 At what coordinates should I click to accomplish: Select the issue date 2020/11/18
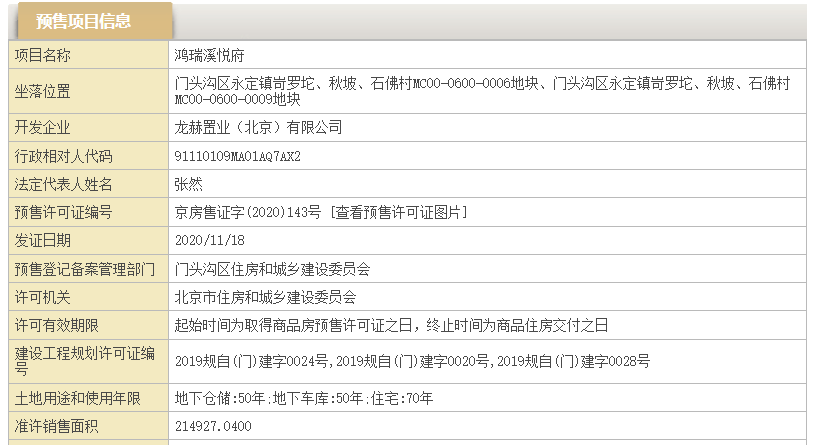click(209, 240)
